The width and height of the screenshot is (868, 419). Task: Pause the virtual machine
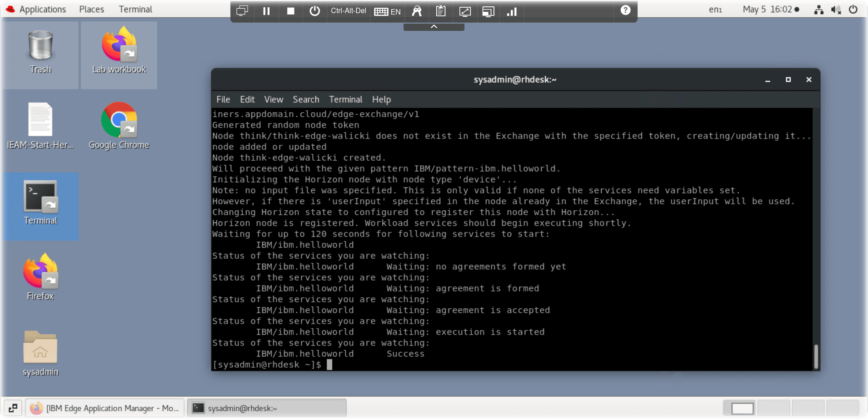(266, 11)
